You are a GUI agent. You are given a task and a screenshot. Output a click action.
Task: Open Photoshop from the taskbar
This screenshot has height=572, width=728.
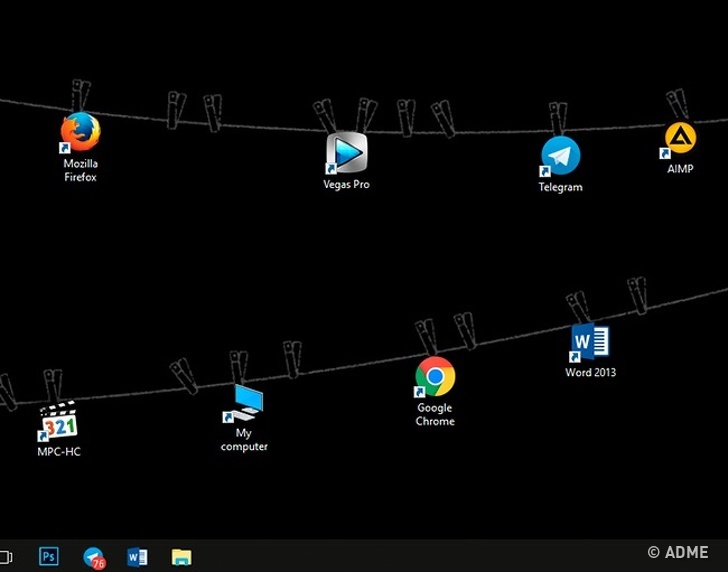48,557
